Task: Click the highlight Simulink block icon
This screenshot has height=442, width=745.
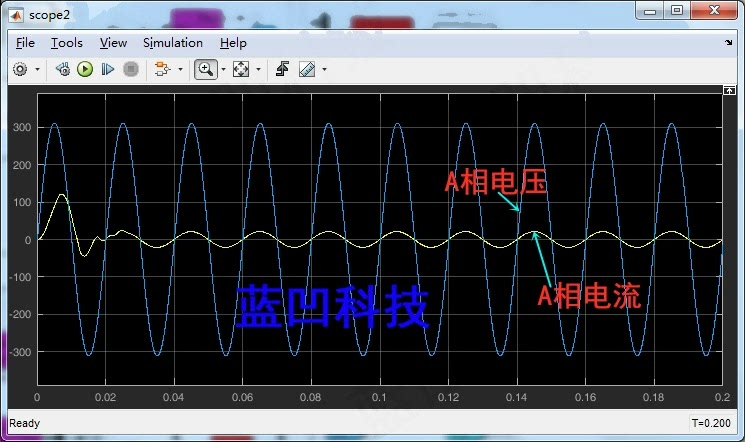Action: point(162,69)
